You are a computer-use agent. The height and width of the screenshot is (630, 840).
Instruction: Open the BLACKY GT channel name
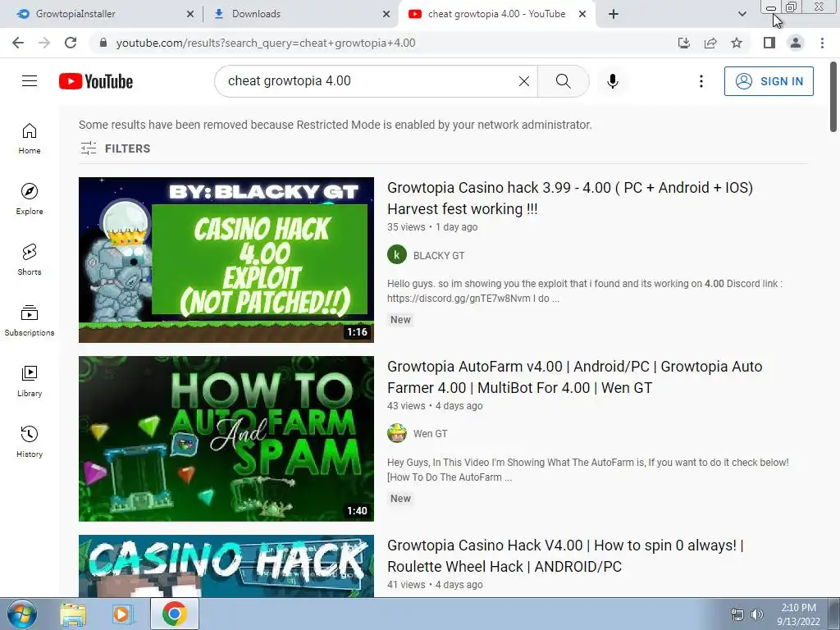[x=439, y=256]
